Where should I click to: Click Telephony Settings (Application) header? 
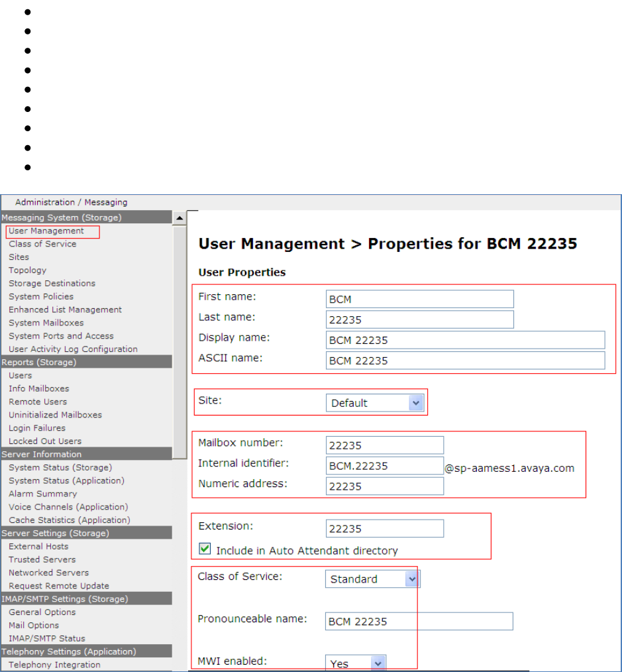point(86,651)
